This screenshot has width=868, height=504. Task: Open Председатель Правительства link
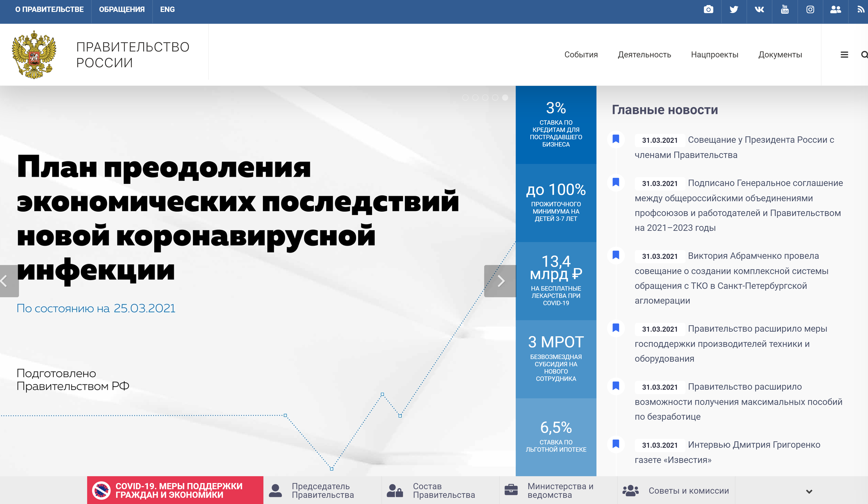(322, 490)
